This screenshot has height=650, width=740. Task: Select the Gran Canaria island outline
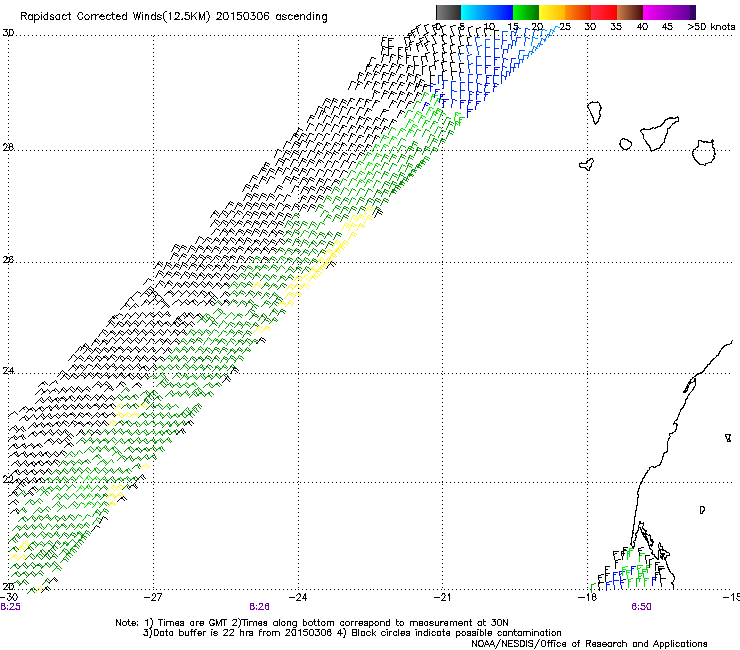click(x=704, y=152)
